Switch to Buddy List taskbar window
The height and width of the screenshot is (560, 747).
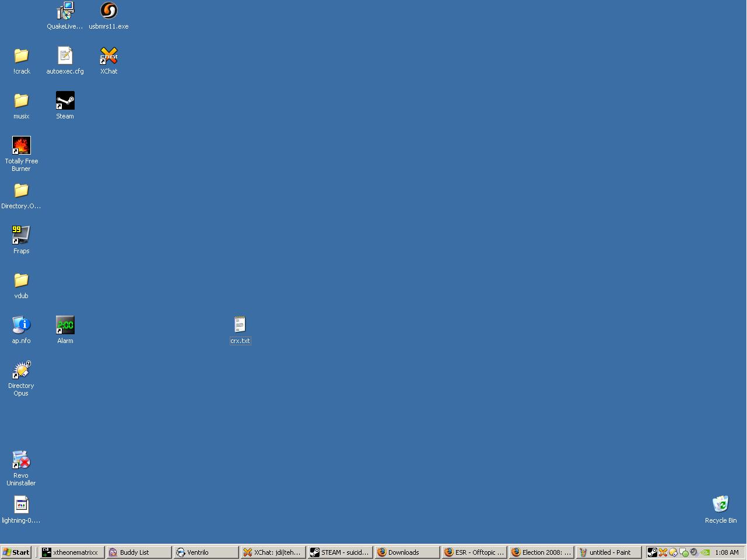click(139, 552)
